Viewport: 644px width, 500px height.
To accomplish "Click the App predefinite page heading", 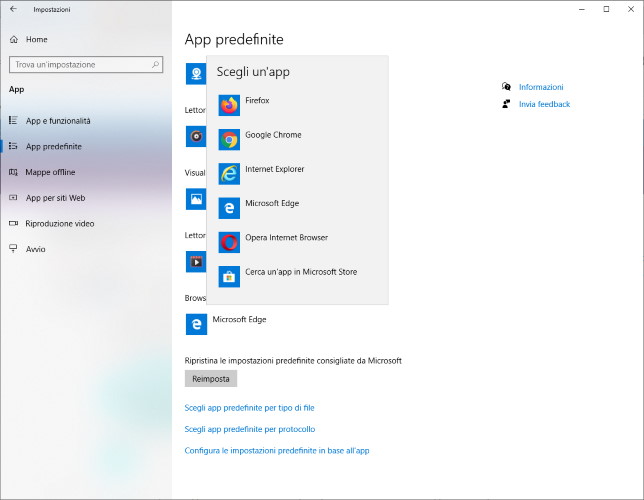I will 234,39.
